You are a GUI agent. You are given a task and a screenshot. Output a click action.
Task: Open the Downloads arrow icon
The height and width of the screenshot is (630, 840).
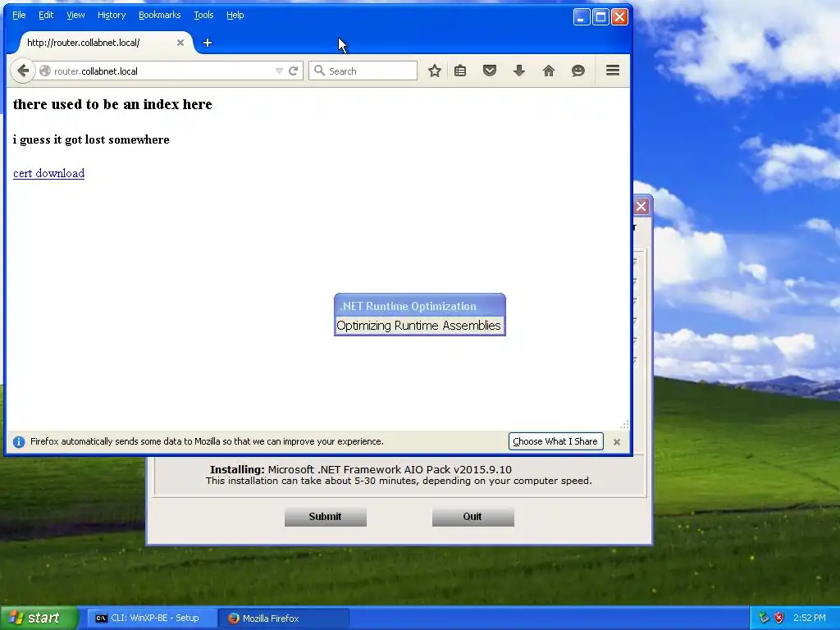pyautogui.click(x=519, y=71)
